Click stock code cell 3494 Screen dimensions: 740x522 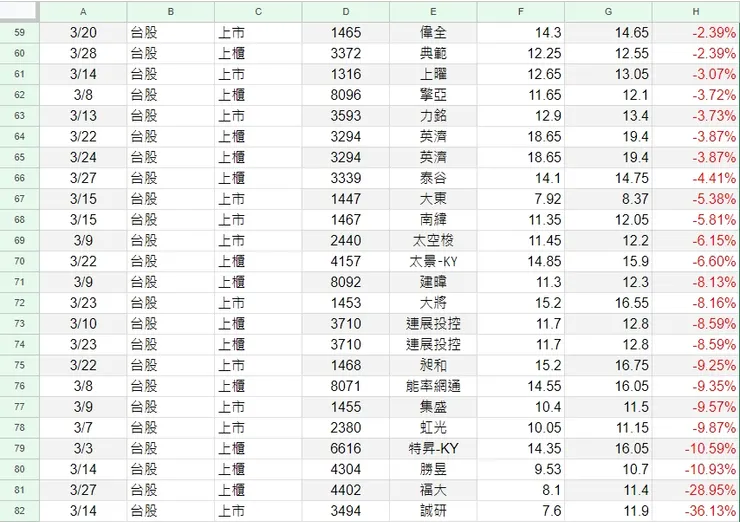point(346,511)
